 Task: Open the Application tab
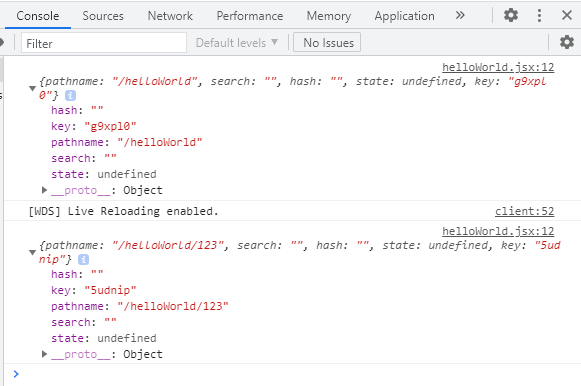tap(404, 16)
